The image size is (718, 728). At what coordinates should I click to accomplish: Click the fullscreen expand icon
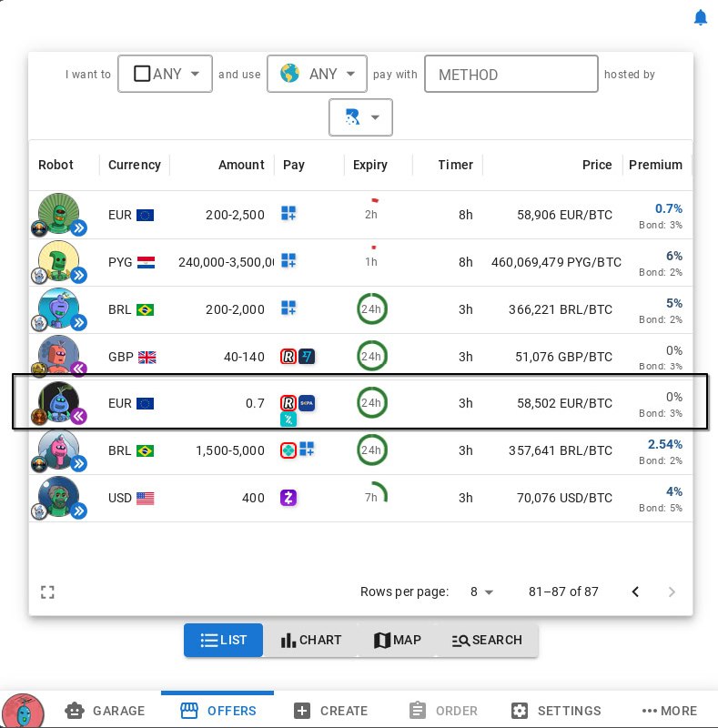click(48, 592)
